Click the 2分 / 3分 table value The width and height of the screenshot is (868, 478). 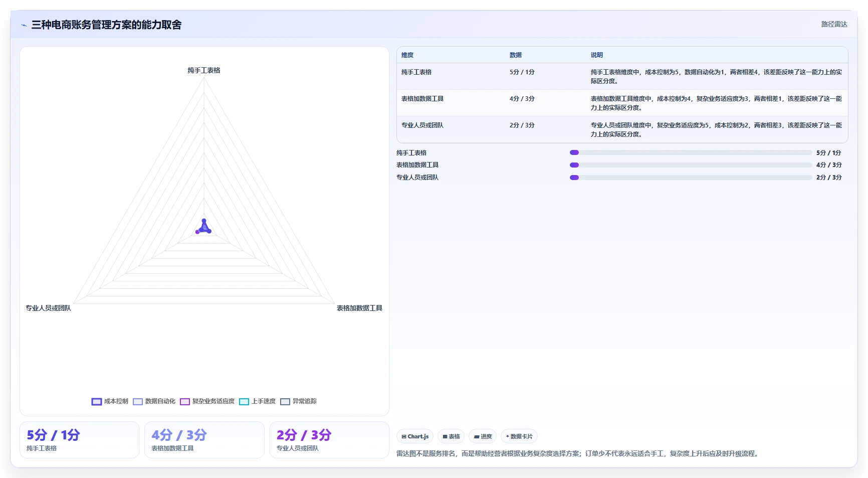tap(522, 125)
